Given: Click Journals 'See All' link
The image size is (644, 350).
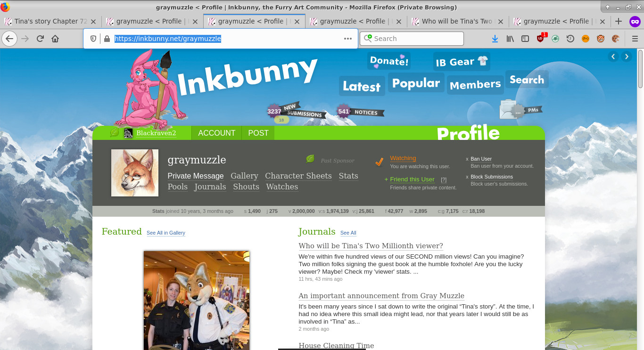Looking at the screenshot, I should click(348, 233).
